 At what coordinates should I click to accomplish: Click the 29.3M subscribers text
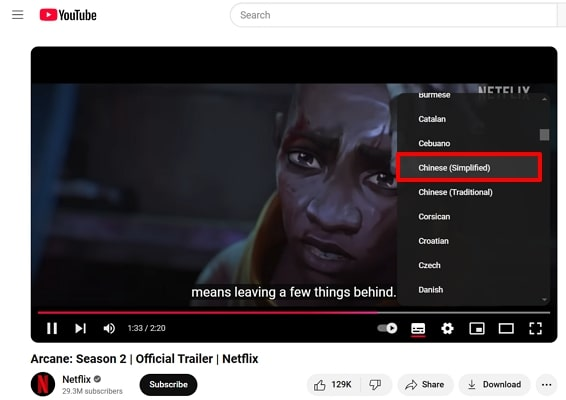tap(92, 391)
